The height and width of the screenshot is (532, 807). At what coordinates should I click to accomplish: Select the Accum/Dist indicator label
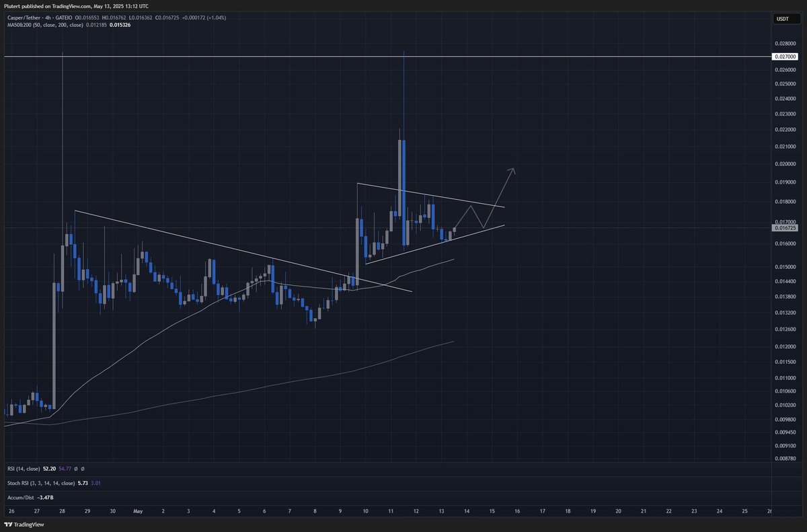tap(20, 497)
